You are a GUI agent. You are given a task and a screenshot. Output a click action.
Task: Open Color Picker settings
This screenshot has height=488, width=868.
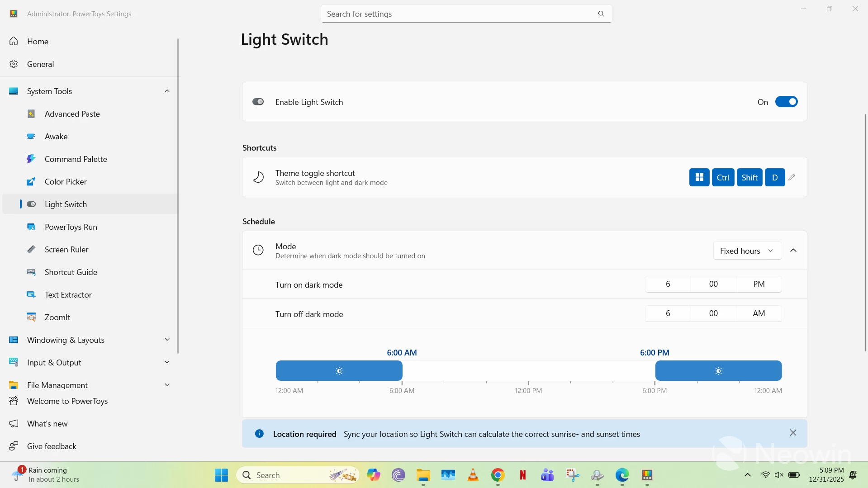(x=90, y=181)
